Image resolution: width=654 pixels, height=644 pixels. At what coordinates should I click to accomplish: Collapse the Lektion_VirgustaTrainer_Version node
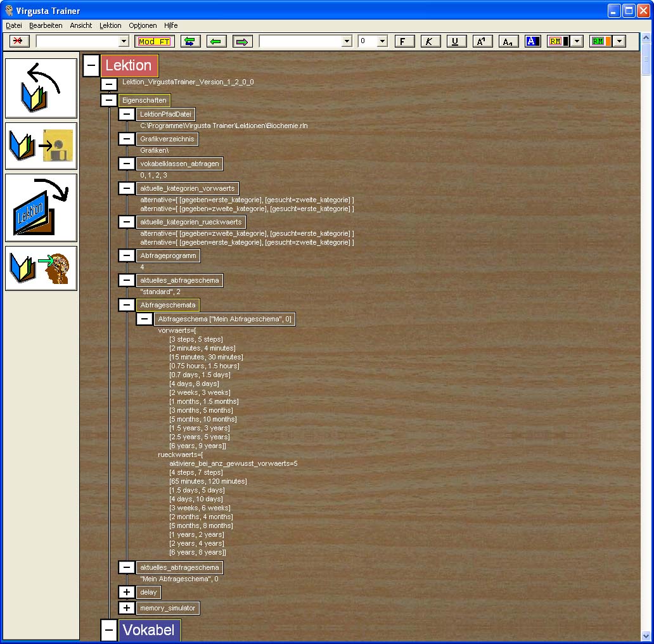pos(109,84)
